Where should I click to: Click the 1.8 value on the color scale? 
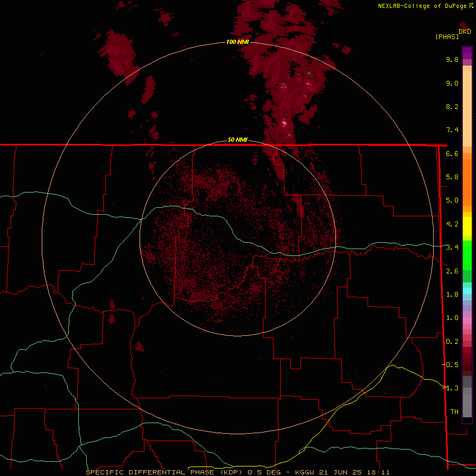(452, 295)
